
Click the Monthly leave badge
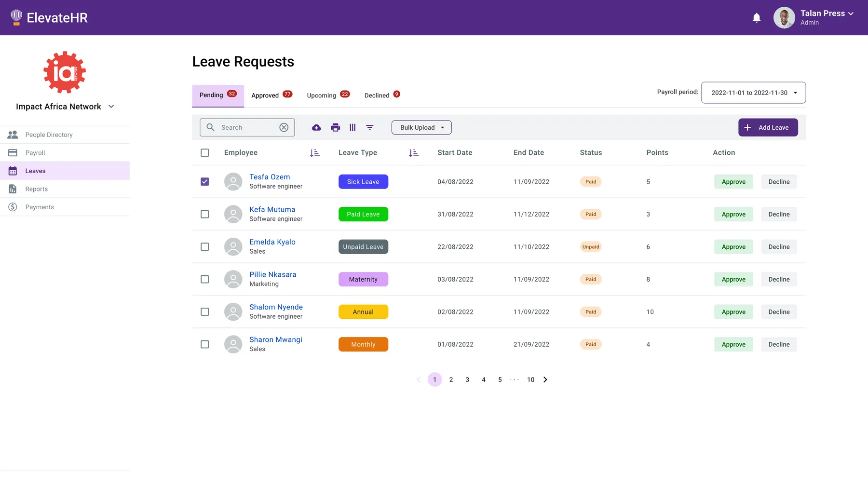click(363, 344)
